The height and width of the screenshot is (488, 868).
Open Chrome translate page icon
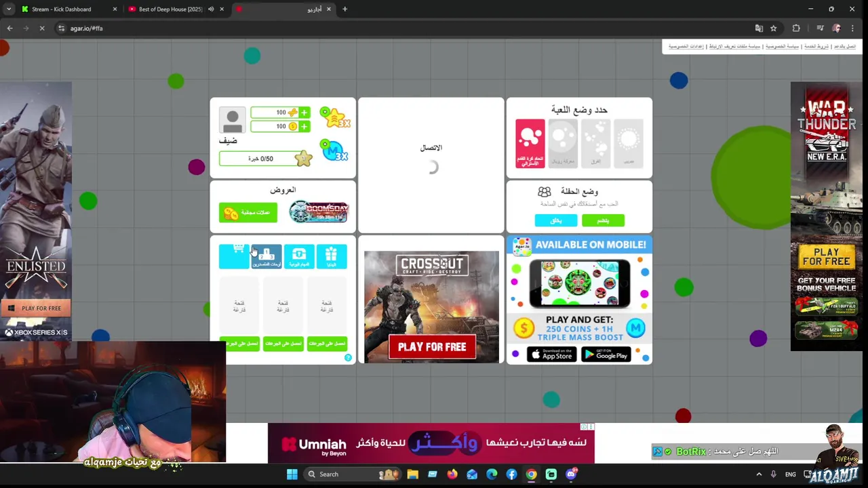click(x=759, y=28)
